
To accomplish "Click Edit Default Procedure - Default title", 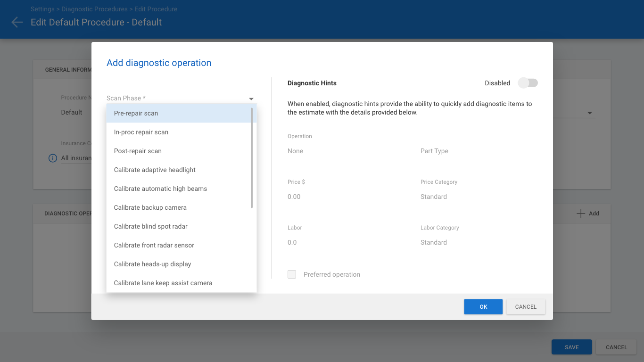I will [96, 22].
